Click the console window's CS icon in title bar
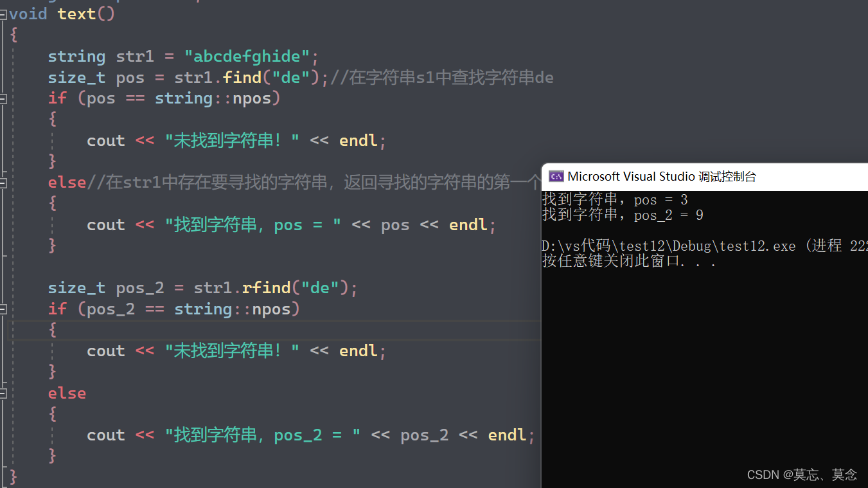Viewport: 868px width, 488px height. pos(556,176)
